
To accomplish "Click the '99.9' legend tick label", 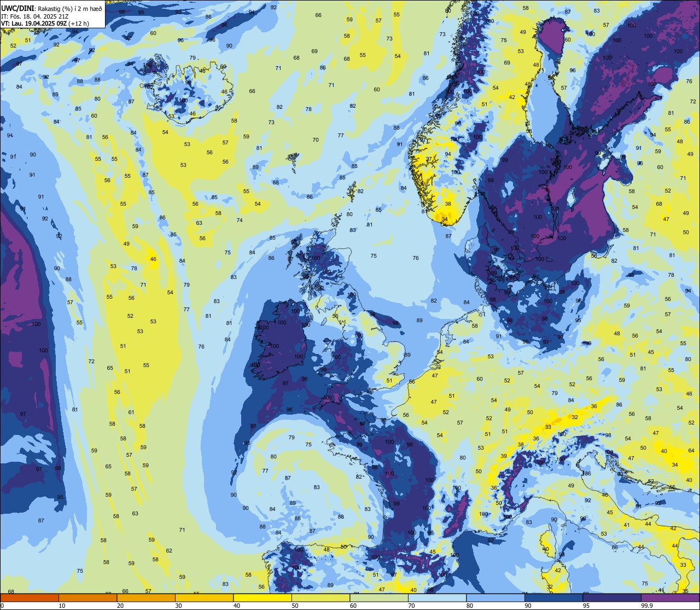I will [647, 606].
